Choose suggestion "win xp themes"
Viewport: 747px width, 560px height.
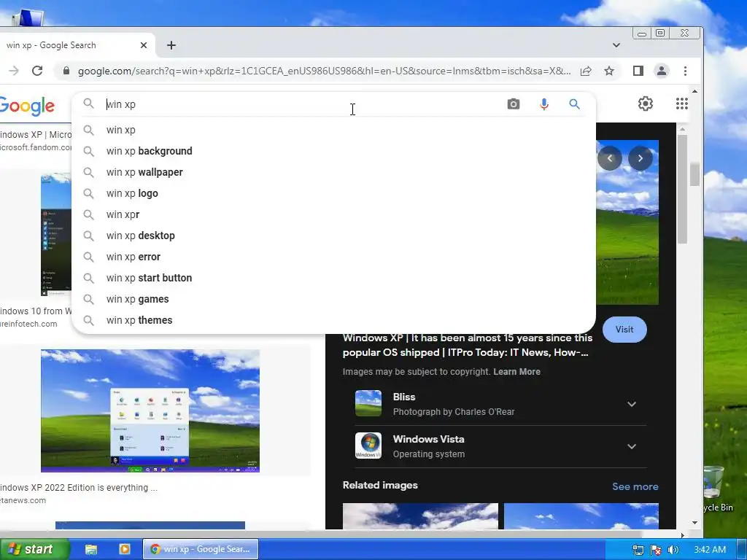[333, 320]
